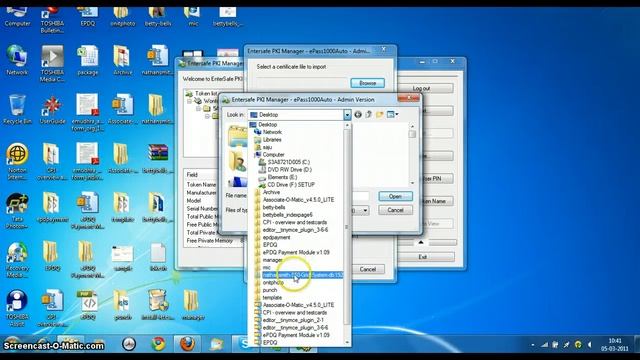
Task: Open the Recycle Bin desktop icon
Action: (x=17, y=109)
